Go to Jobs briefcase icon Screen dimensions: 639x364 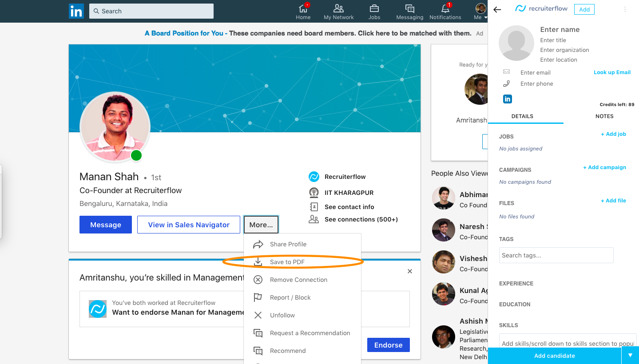374,8
